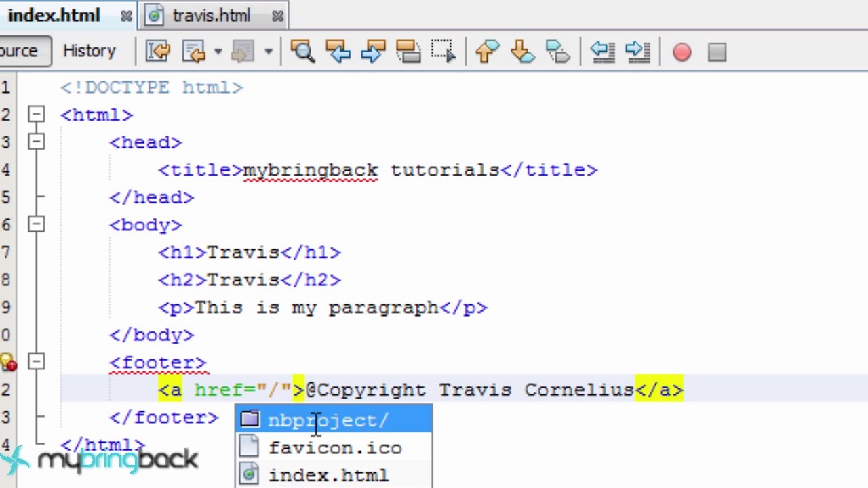Screen dimensions: 868x488
Task: Find previous occurrence icon
Action: (x=337, y=52)
